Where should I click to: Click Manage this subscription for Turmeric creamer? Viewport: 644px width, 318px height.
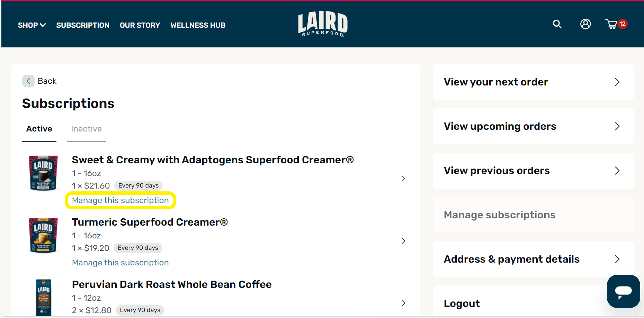pos(120,263)
